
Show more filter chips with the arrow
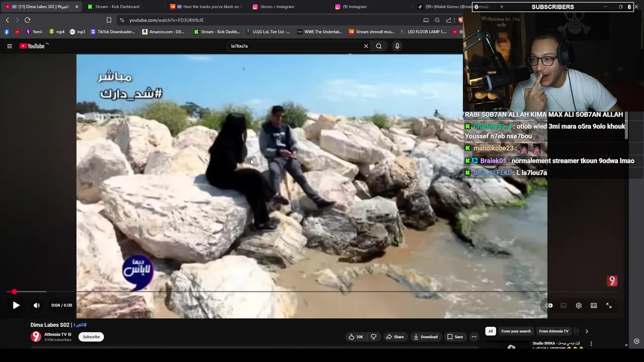[x=587, y=331]
